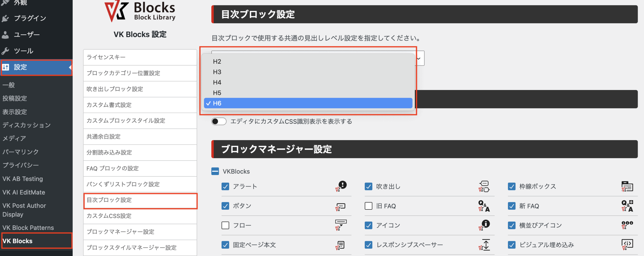This screenshot has width=644, height=256.
Task: Click the 新 FAQ block icon
Action: point(627,206)
